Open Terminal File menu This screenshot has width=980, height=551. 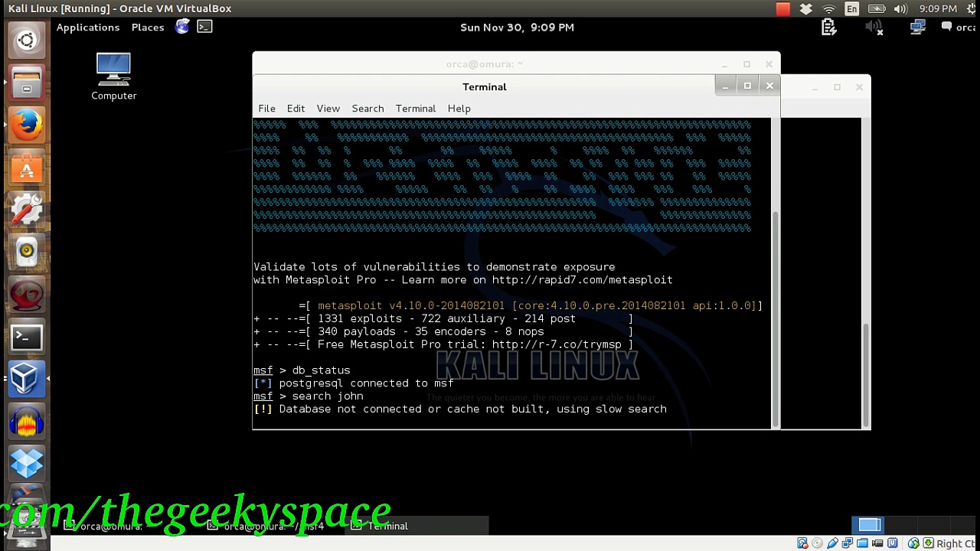266,109
